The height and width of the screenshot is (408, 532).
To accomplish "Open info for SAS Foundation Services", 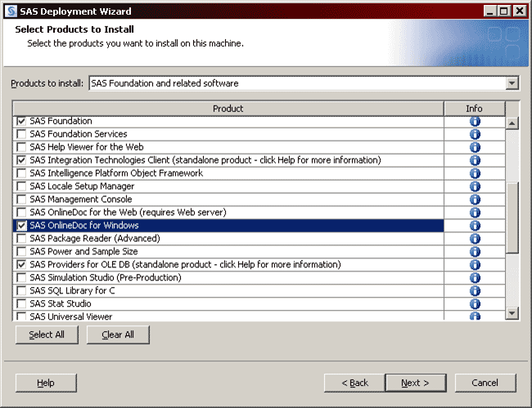I will [475, 134].
